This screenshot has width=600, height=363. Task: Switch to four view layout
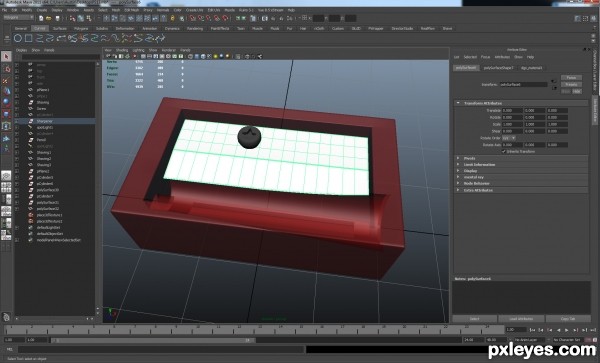[6, 187]
